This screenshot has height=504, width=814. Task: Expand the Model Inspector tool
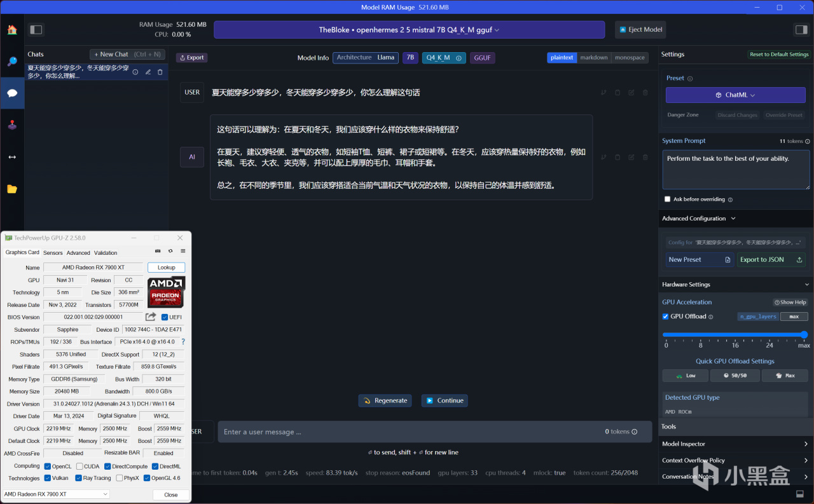pos(735,444)
